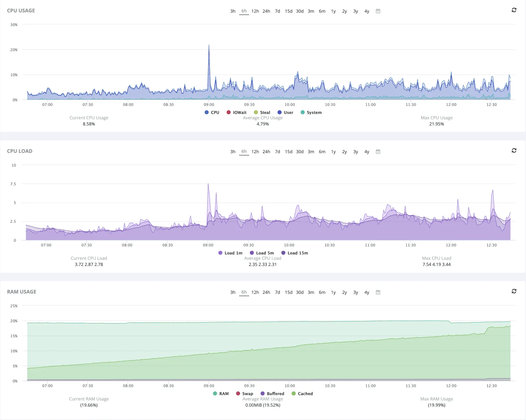The height and width of the screenshot is (420, 526).
Task: Select 12h range for CPU Usage
Action: 255,11
